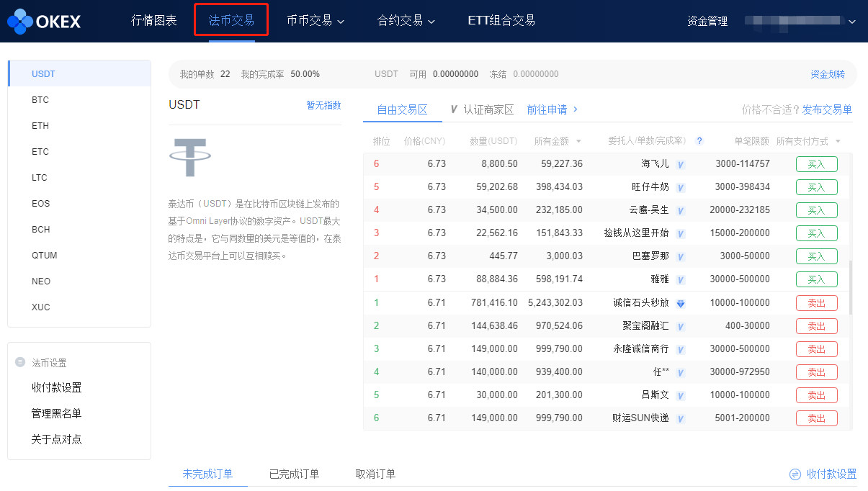
Task: Open 管理黑名单 in the left sidebar
Action: [x=57, y=413]
